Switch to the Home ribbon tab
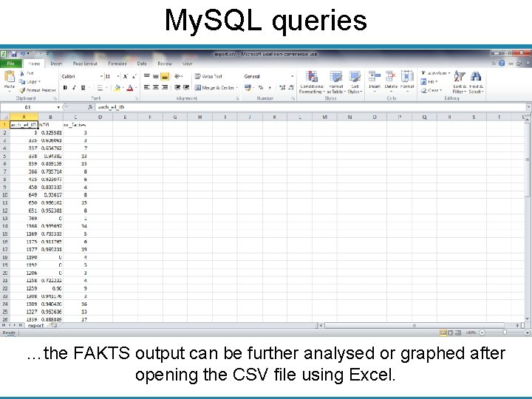This screenshot has height=399, width=532. 34,64
